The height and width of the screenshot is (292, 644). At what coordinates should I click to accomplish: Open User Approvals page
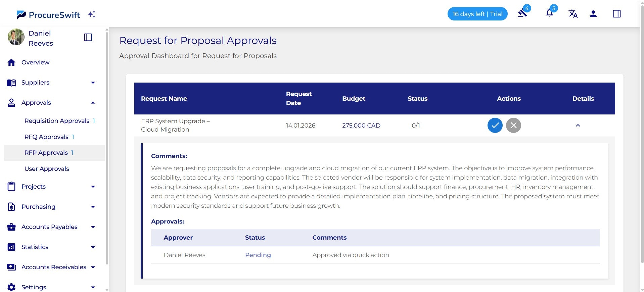(47, 169)
